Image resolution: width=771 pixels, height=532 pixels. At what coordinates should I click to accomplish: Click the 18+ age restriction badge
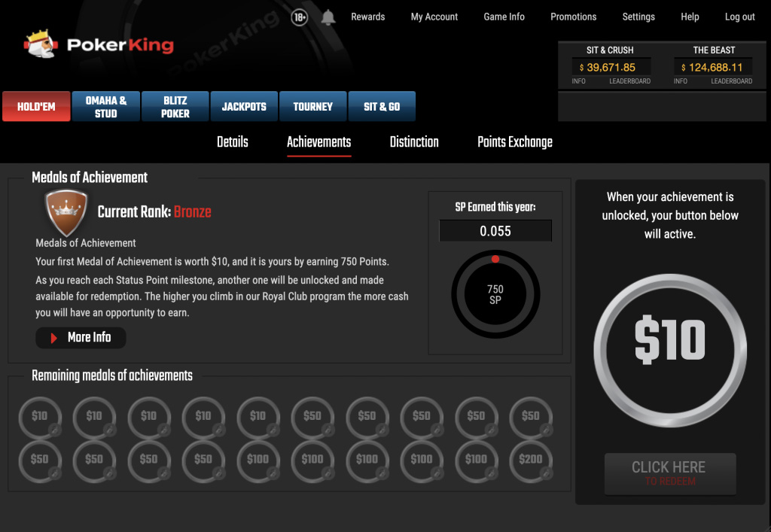300,17
